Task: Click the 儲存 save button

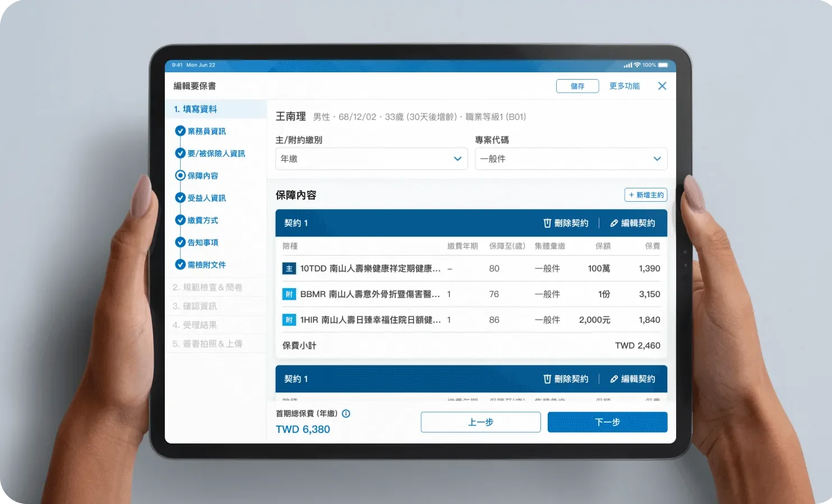Action: (577, 86)
